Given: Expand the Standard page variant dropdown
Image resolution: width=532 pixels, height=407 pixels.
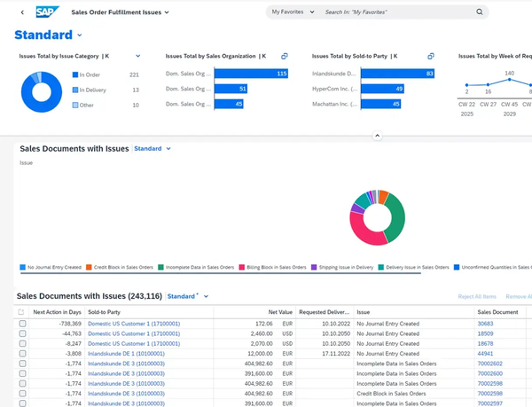Looking at the screenshot, I should [80, 35].
